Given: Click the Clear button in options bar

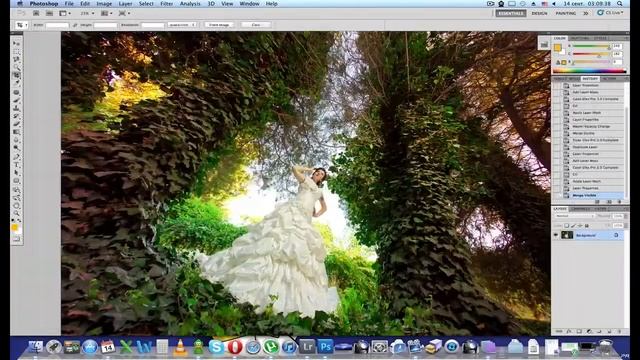Looking at the screenshot, I should point(256,25).
